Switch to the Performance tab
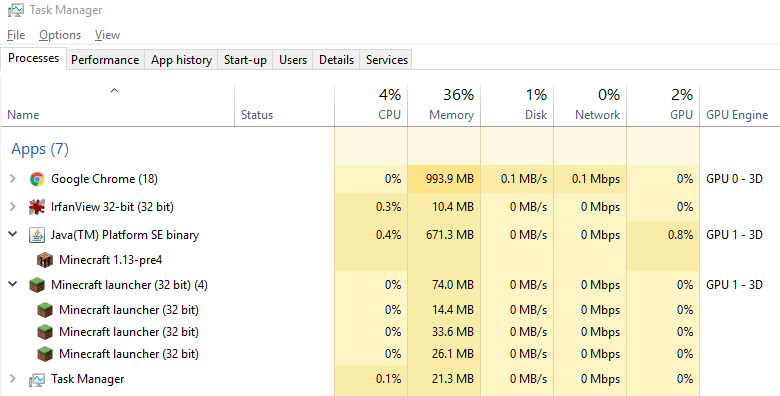This screenshot has height=396, width=780. click(x=105, y=60)
